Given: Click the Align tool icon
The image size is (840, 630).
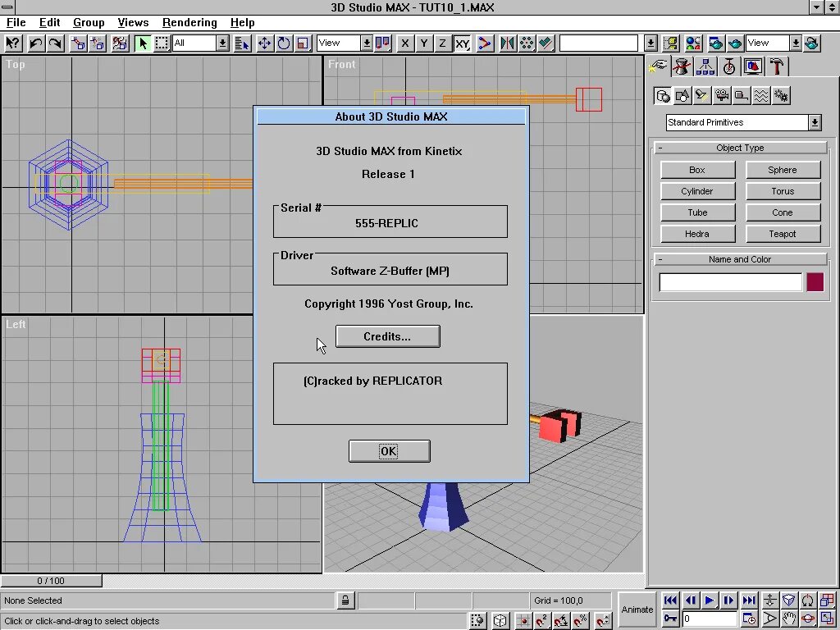Looking at the screenshot, I should (546, 43).
